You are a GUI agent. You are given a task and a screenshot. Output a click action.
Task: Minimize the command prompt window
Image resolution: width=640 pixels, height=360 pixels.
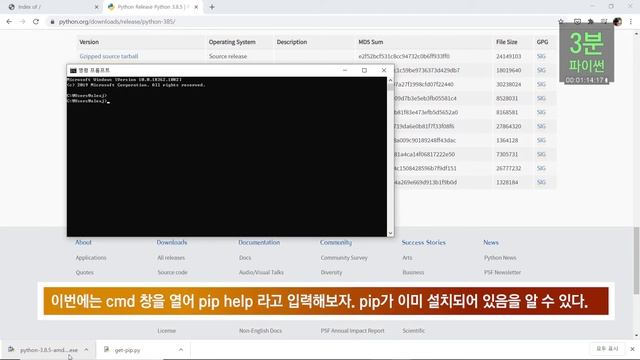click(x=345, y=70)
